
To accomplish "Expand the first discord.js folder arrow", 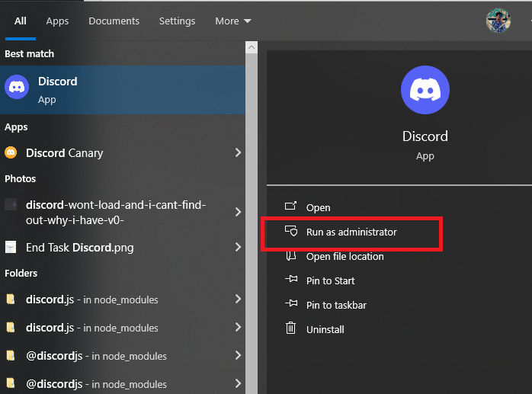I will click(x=238, y=299).
